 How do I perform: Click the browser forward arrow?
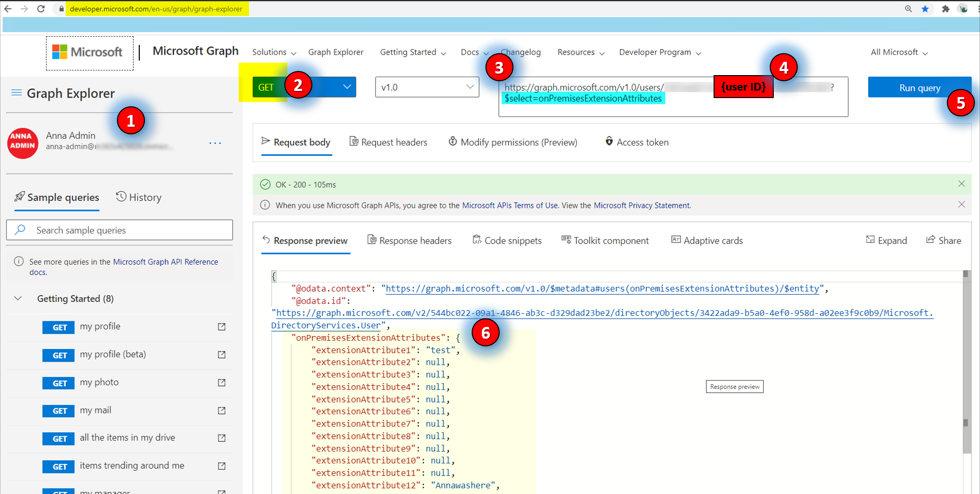click(24, 9)
